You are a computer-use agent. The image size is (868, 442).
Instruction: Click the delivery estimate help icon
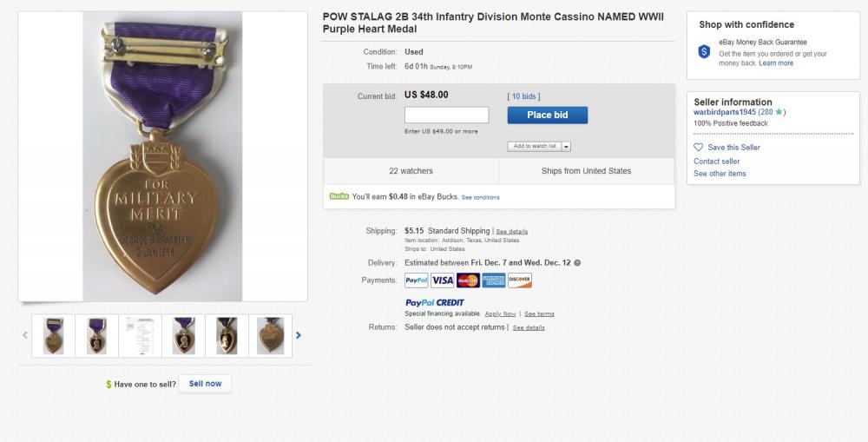577,263
